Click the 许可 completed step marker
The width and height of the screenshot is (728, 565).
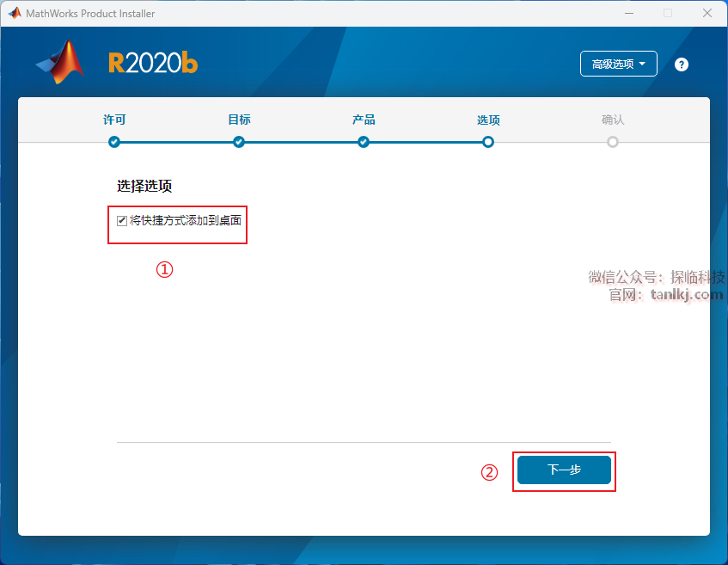tap(114, 142)
